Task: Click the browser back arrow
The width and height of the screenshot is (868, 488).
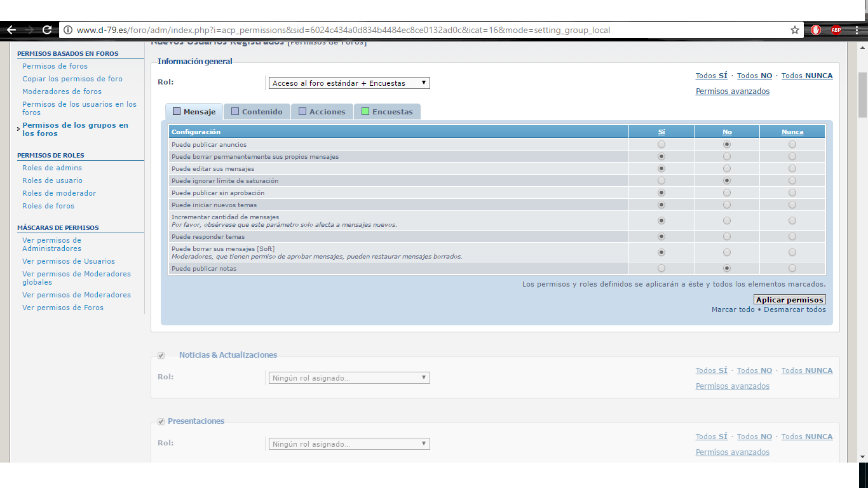Action: point(11,30)
